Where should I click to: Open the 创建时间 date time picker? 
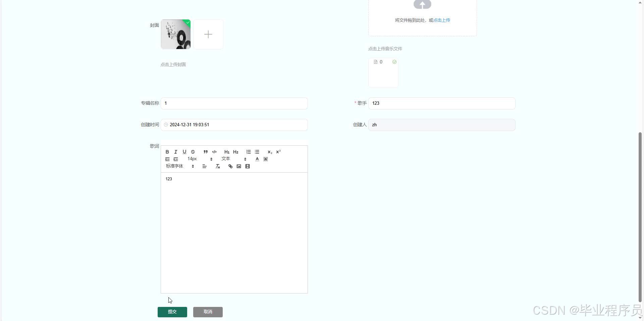point(234,125)
